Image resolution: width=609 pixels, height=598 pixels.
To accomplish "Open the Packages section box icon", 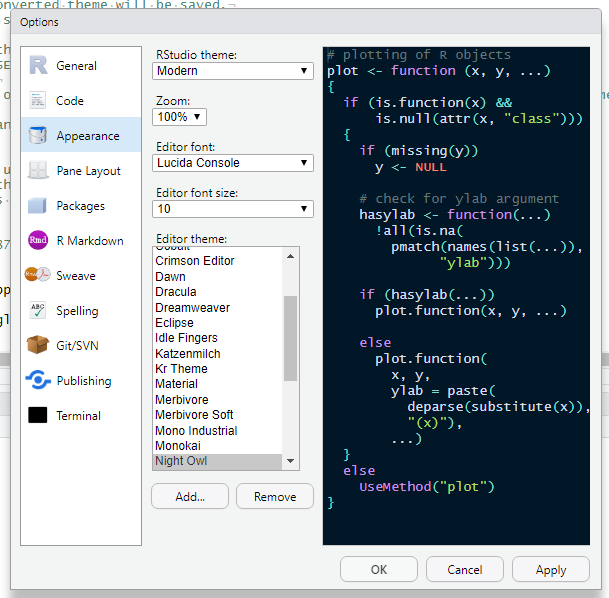I will [x=38, y=206].
